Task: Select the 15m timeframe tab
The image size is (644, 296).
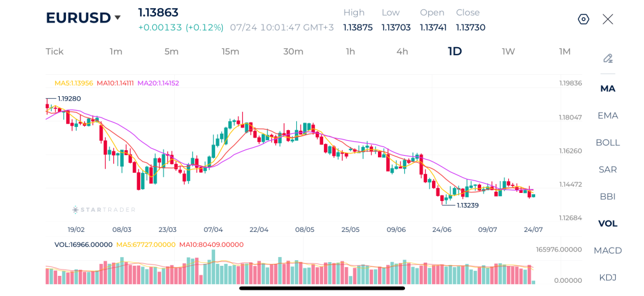Action: pyautogui.click(x=230, y=52)
